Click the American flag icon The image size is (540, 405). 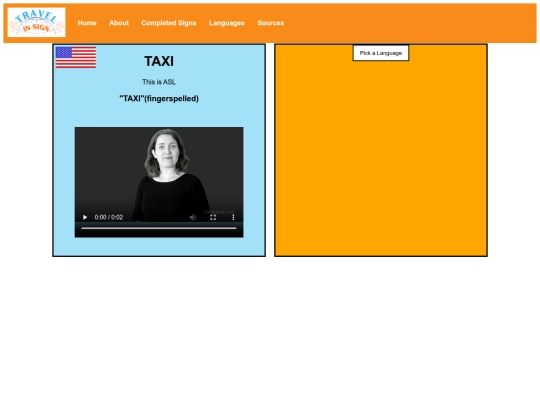click(x=76, y=58)
